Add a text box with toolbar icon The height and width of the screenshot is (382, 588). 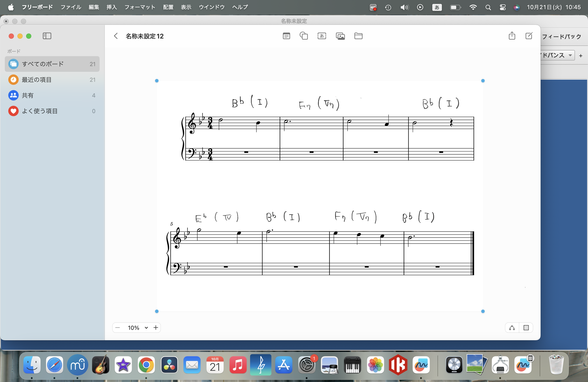(322, 36)
